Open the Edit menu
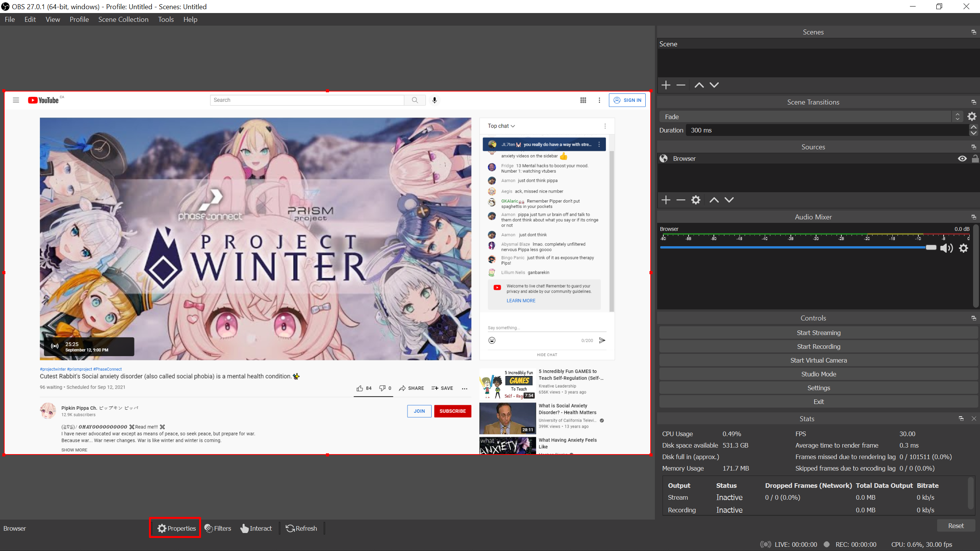Image resolution: width=980 pixels, height=551 pixels. coord(30,20)
